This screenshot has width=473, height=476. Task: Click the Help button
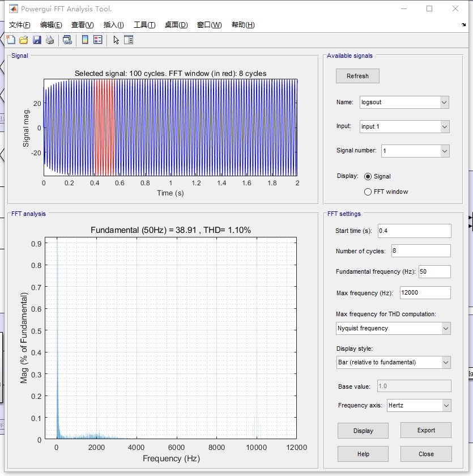[363, 454]
